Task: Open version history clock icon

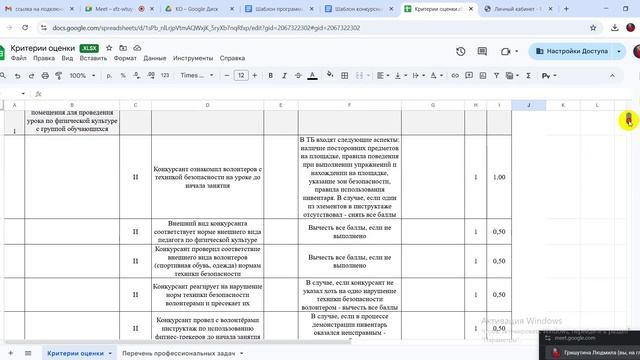Action: pyautogui.click(x=460, y=51)
